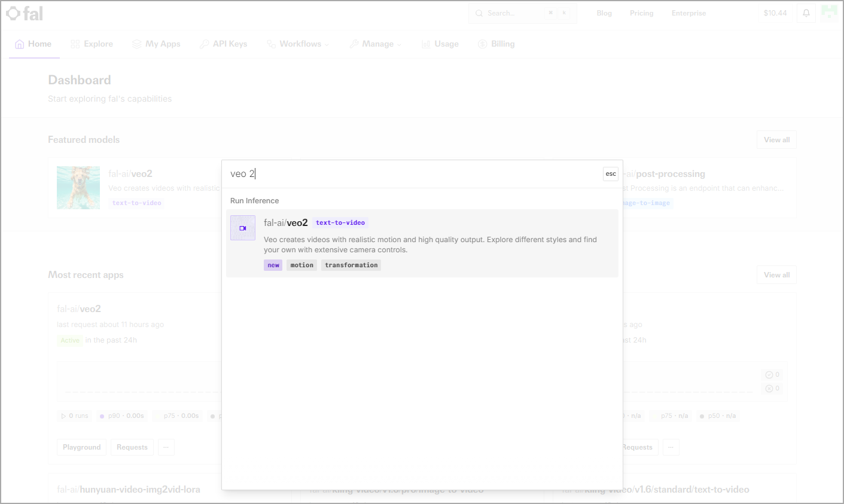Expand the Workflows dropdown menu
The image size is (844, 504).
click(x=298, y=44)
